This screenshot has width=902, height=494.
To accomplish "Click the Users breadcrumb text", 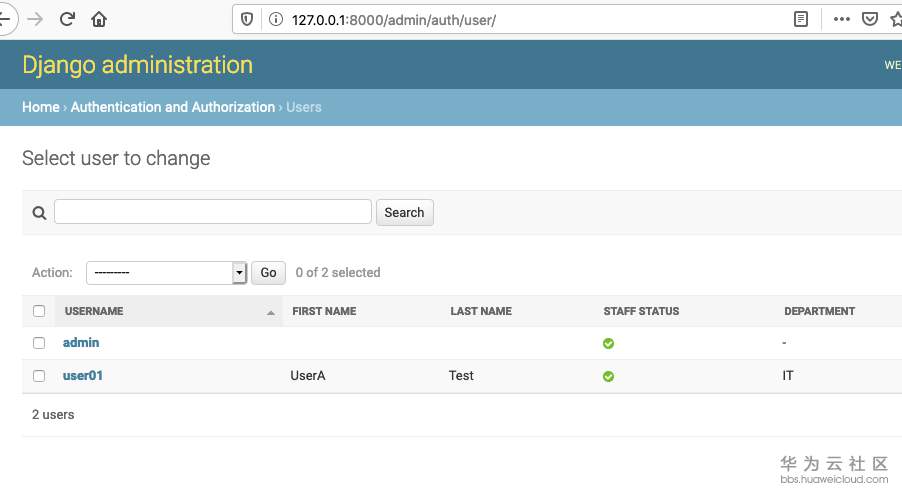I will [x=304, y=107].
